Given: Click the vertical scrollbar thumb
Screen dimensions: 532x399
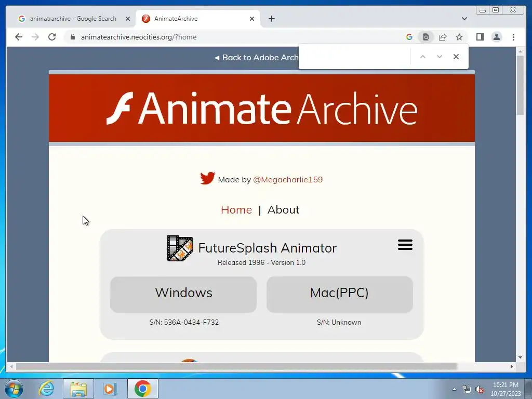Looking at the screenshot, I should (520, 85).
